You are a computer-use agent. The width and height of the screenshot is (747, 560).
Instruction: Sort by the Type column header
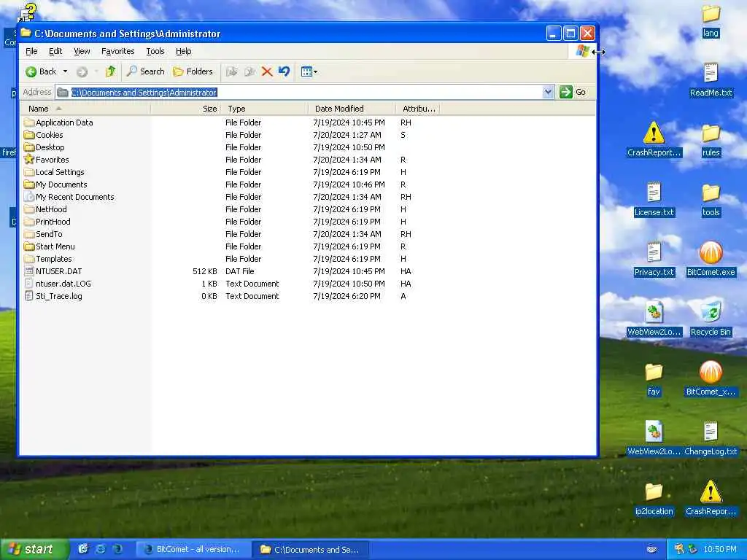click(264, 109)
